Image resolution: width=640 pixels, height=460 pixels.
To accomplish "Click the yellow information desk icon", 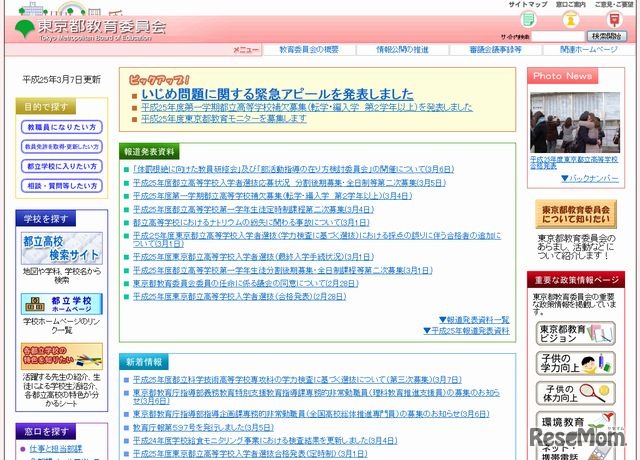I will (x=571, y=19).
